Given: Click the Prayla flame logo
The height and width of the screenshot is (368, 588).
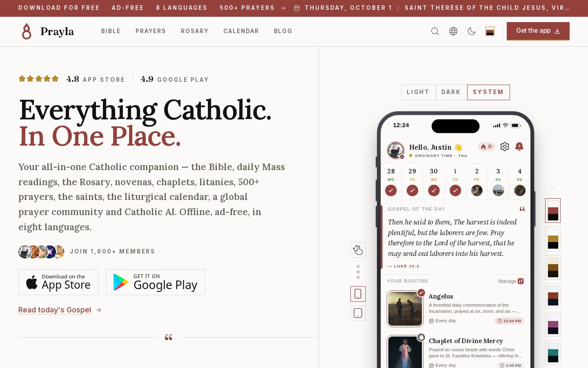Looking at the screenshot, I should [x=27, y=31].
